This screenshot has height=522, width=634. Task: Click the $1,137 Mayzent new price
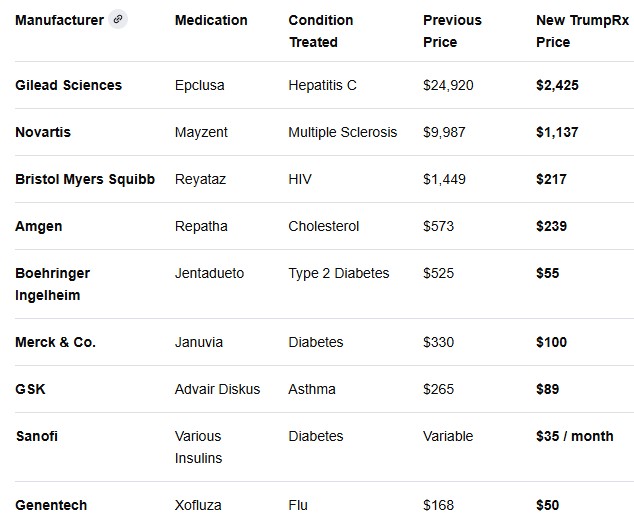(x=557, y=132)
